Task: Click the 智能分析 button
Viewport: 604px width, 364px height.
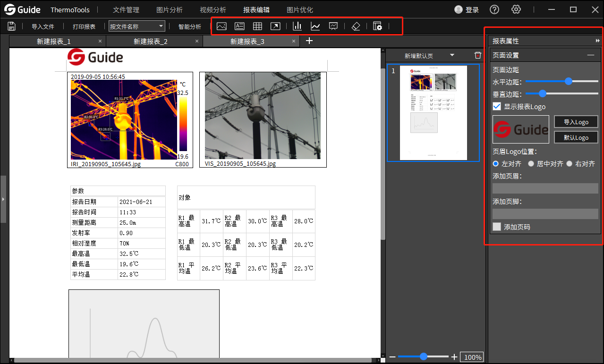Action: click(x=190, y=27)
